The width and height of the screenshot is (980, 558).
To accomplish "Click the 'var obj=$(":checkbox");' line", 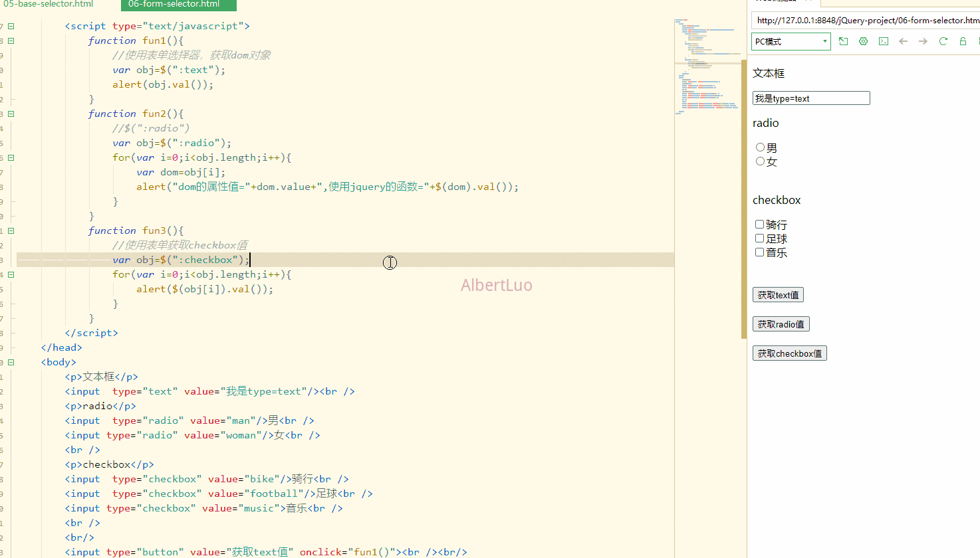I will [x=181, y=260].
